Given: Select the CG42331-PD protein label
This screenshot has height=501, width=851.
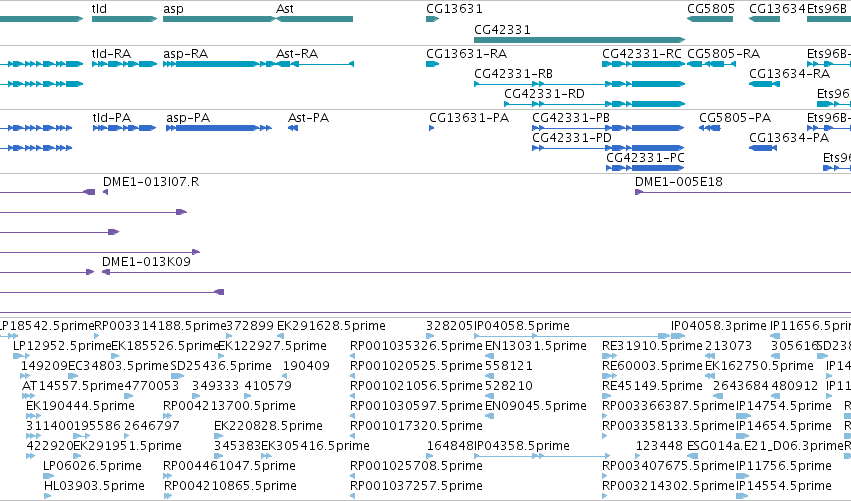Looking at the screenshot, I should click(571, 138).
